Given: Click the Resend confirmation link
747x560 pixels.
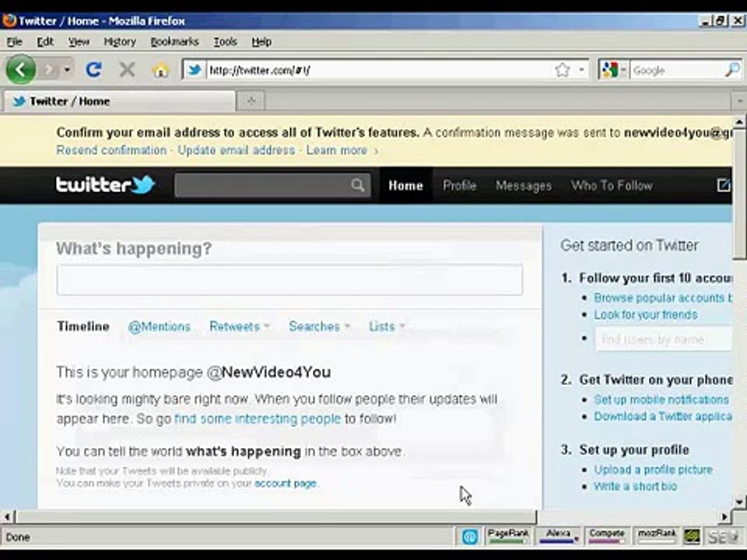Looking at the screenshot, I should [111, 150].
